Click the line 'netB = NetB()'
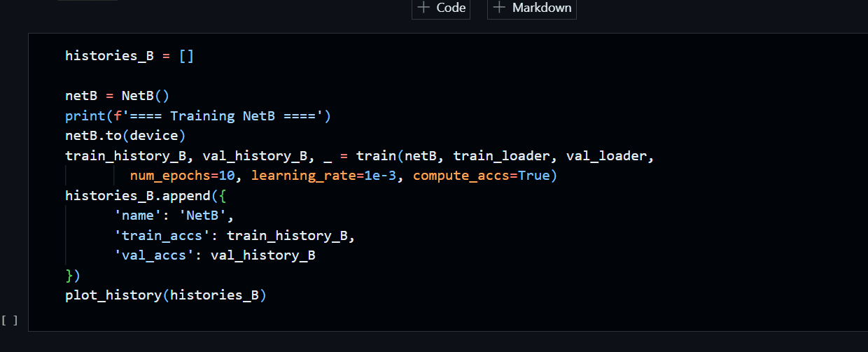 (x=118, y=96)
